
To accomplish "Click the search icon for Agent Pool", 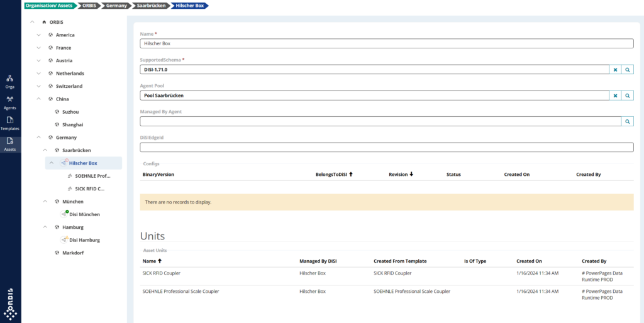I will [x=627, y=96].
